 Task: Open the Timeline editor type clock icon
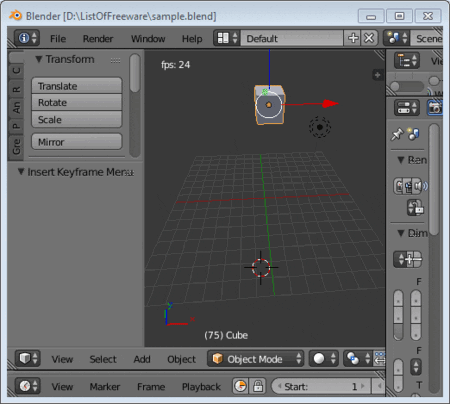coord(28,386)
